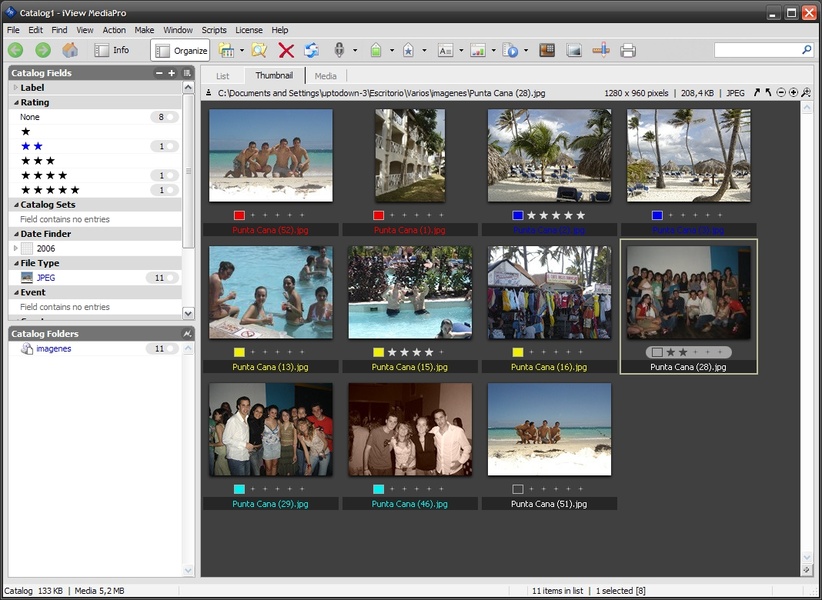822x600 pixels.
Task: Open the Info panel button
Action: pos(112,50)
